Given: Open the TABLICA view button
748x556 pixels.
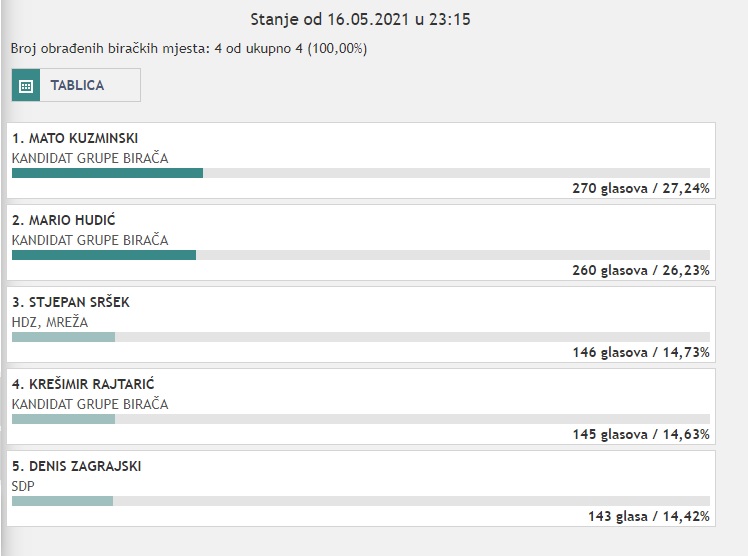Looking at the screenshot, I should tap(76, 85).
